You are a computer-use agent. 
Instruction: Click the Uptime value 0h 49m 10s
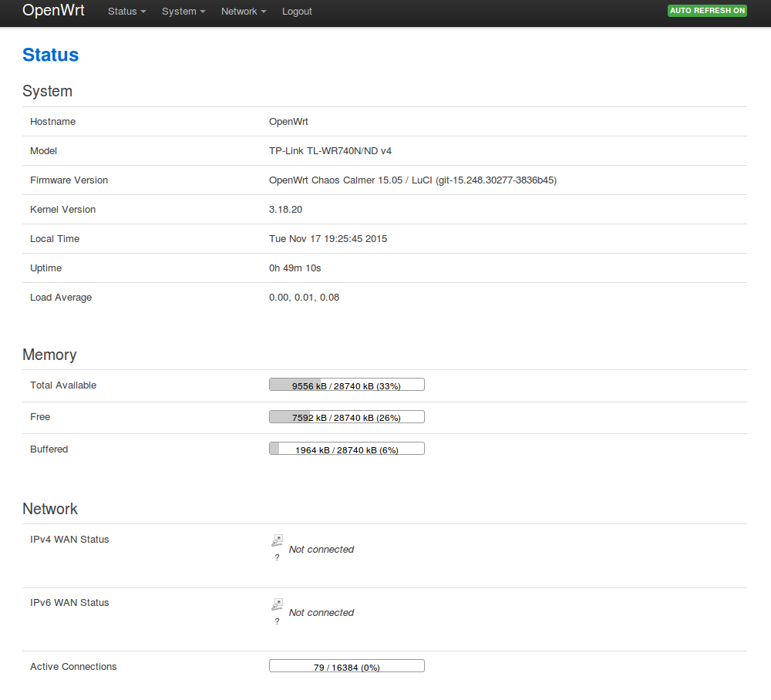[295, 268]
